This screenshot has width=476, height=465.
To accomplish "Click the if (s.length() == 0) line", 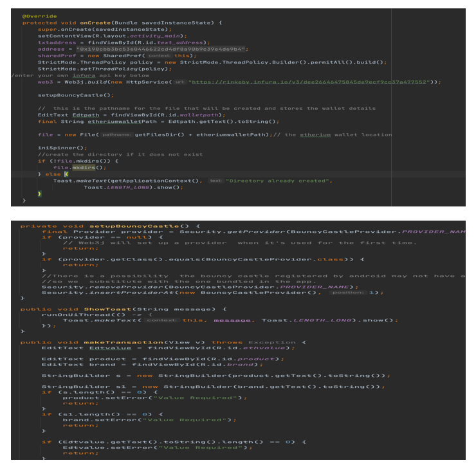I will [x=100, y=392].
